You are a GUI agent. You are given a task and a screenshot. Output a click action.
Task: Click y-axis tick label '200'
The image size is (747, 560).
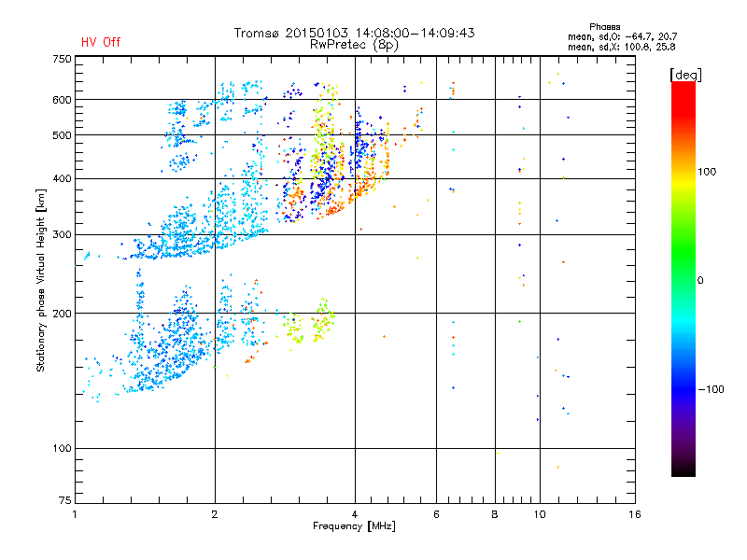(62, 314)
